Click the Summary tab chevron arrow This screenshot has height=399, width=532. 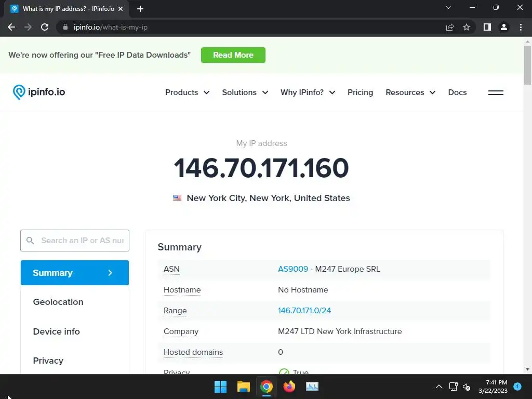click(110, 273)
